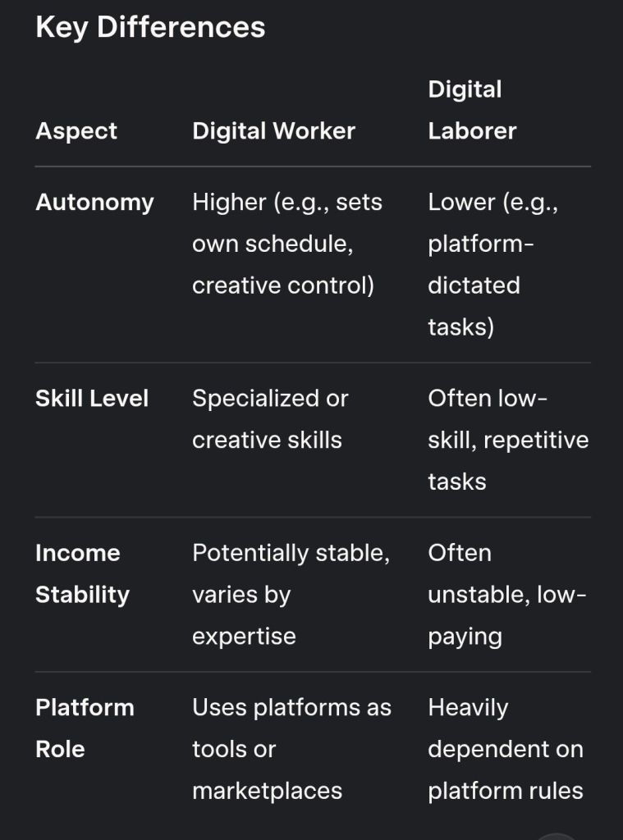Screen dimensions: 623x840
Task: Select the Digital Laborer column header
Action: click(x=472, y=110)
